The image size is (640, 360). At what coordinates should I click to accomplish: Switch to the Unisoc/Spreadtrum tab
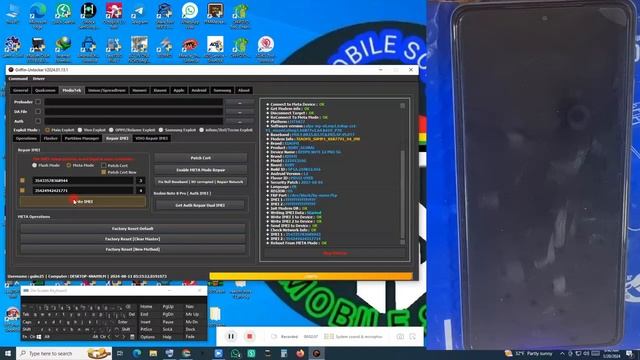point(107,90)
